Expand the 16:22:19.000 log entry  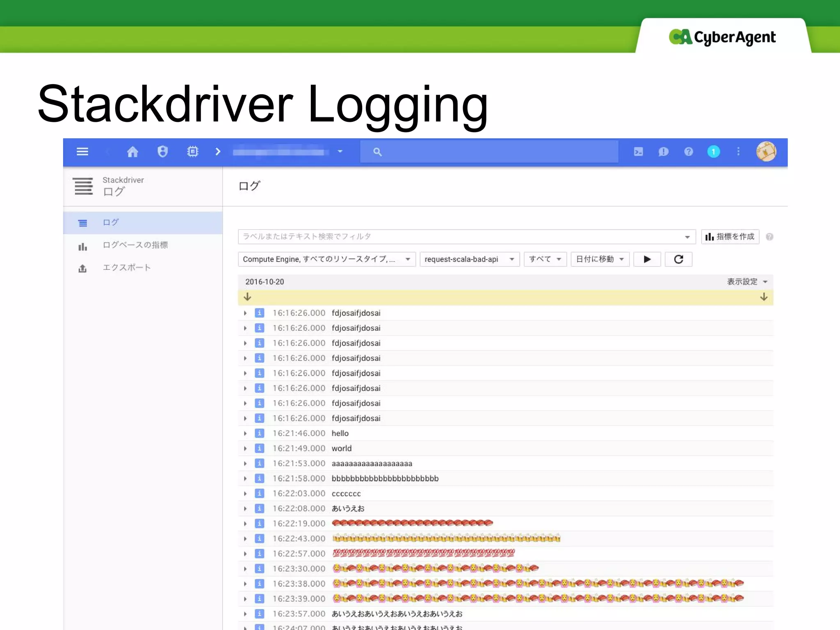tap(245, 524)
